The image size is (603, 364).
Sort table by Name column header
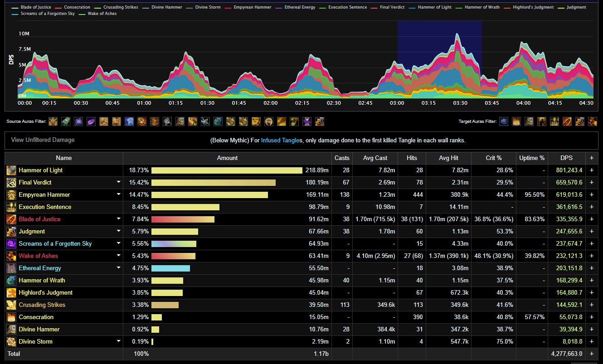tap(64, 158)
